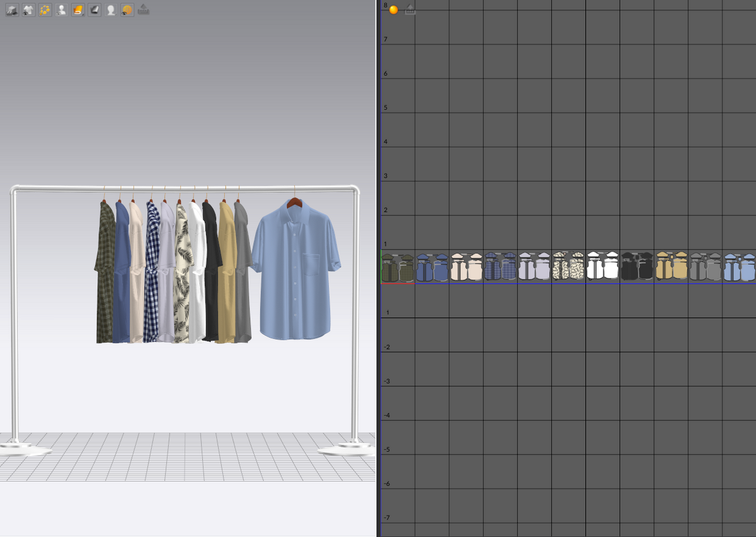Screen dimensions: 756x537
Task: Click the orange dotted circle icon in the 3D toolbar
Action: point(45,10)
